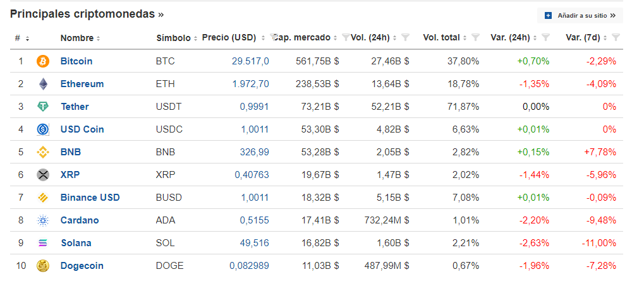
Task: Click Binance USD total volume 7,08%
Action: coord(466,198)
